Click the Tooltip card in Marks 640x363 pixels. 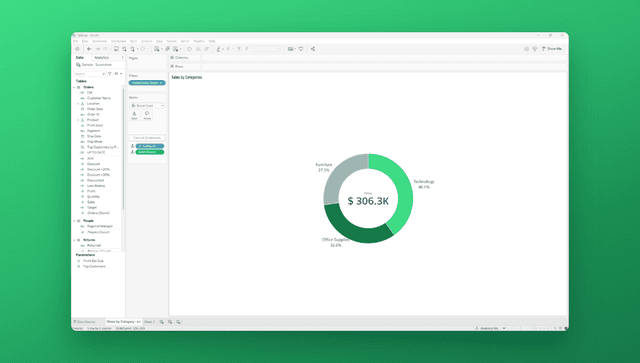147,116
